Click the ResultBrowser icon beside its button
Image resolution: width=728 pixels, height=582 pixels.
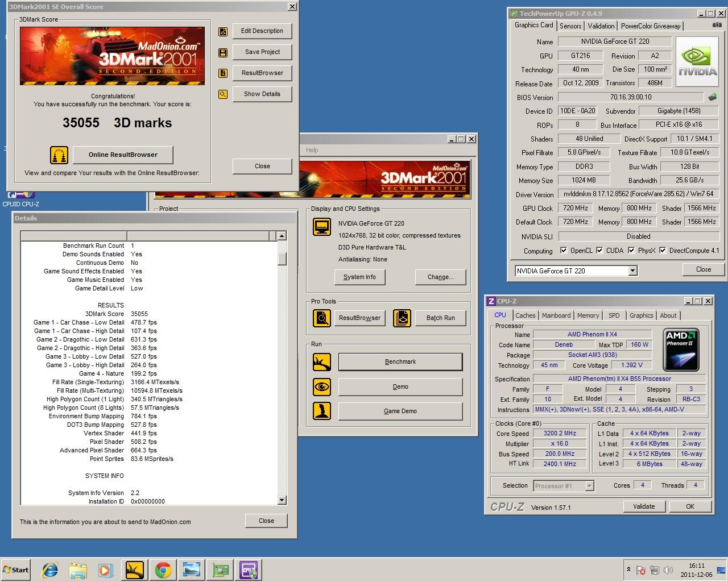pyautogui.click(x=223, y=73)
